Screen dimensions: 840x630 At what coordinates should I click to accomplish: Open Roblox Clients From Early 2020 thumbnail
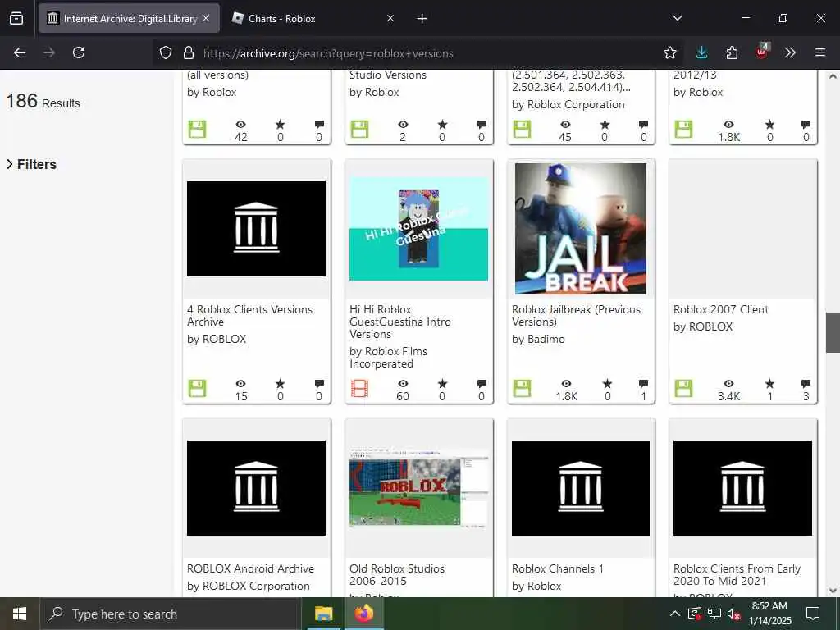pos(742,487)
